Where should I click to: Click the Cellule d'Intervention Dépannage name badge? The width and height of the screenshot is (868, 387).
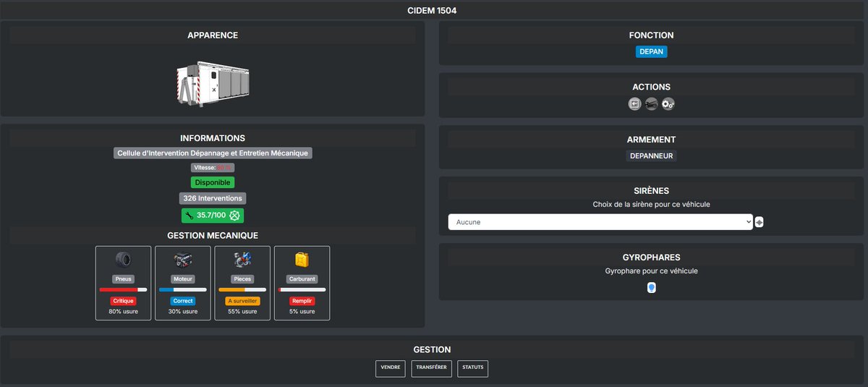tap(213, 153)
